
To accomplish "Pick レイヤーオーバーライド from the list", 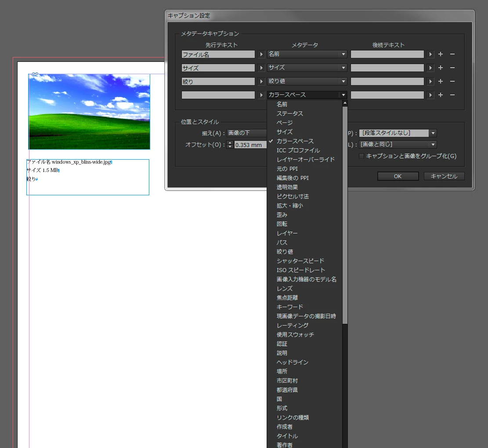I will coord(306,159).
